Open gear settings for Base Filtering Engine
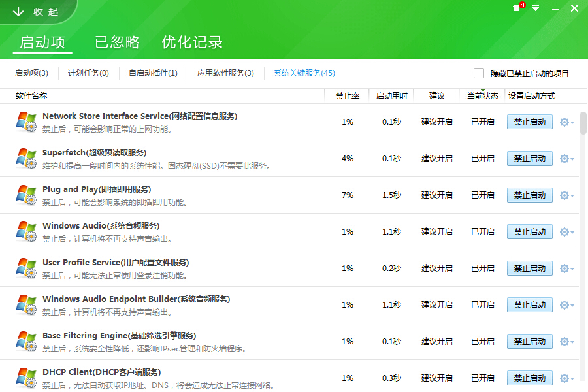This screenshot has height=392, width=588. click(x=566, y=341)
